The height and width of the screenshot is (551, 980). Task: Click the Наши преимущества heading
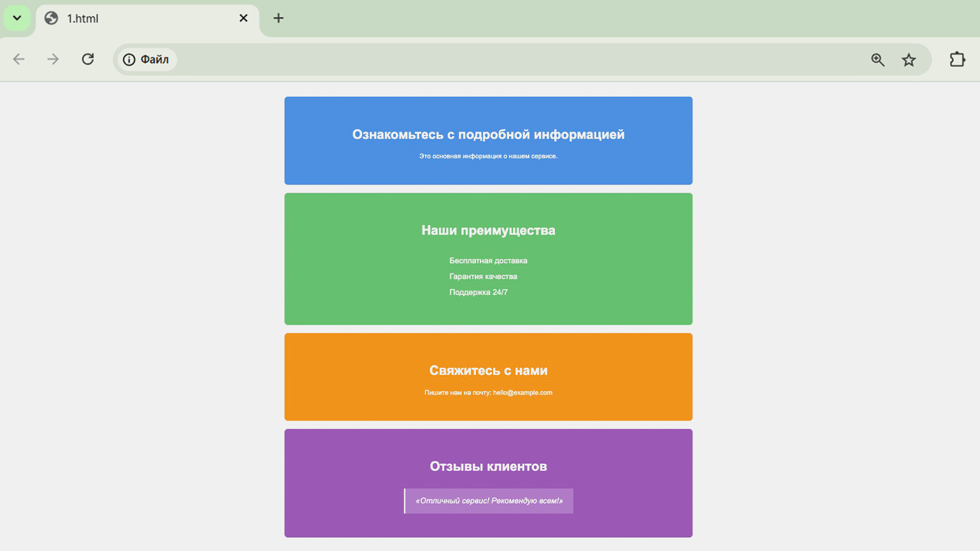(x=488, y=230)
